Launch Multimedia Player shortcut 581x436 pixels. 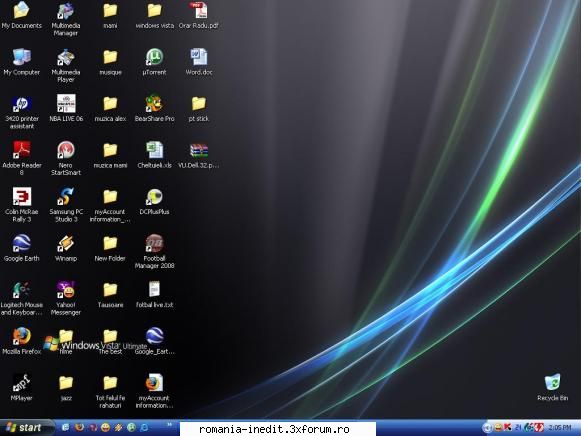click(66, 66)
